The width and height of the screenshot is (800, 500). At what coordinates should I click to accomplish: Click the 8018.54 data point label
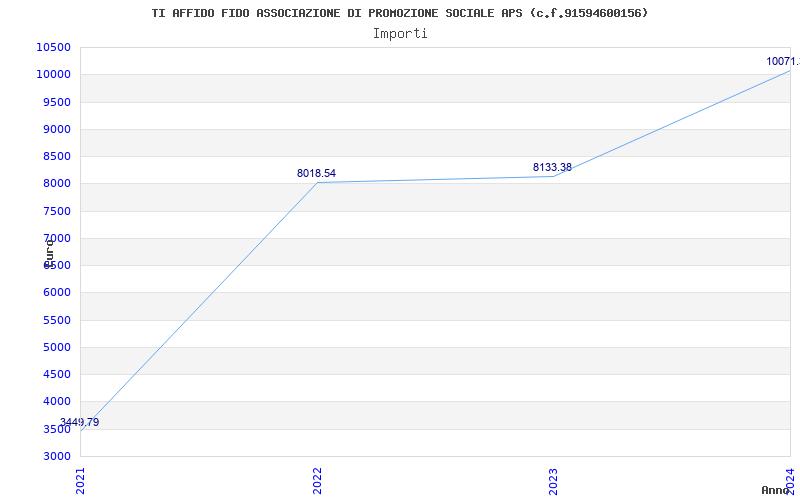point(316,173)
